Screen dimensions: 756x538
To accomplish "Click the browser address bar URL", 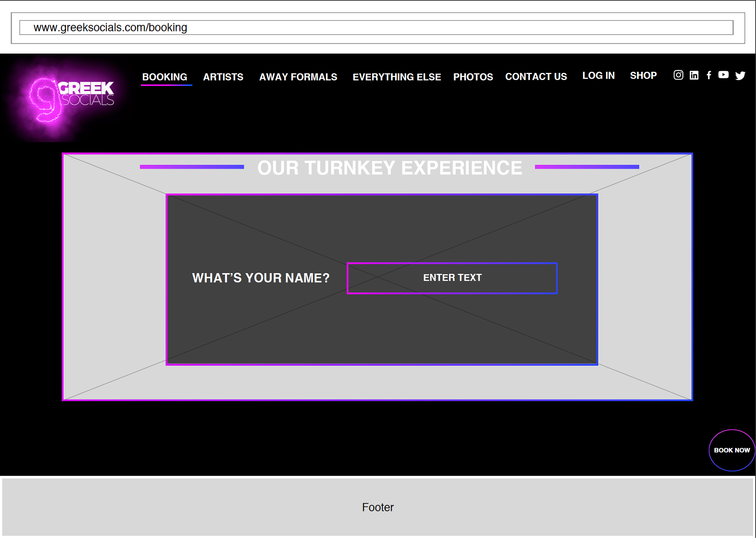I will click(376, 28).
